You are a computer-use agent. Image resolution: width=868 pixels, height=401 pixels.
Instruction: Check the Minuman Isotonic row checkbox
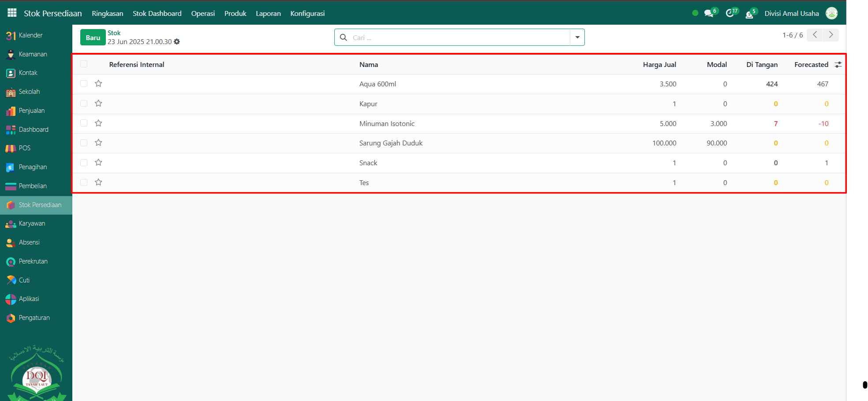click(84, 123)
